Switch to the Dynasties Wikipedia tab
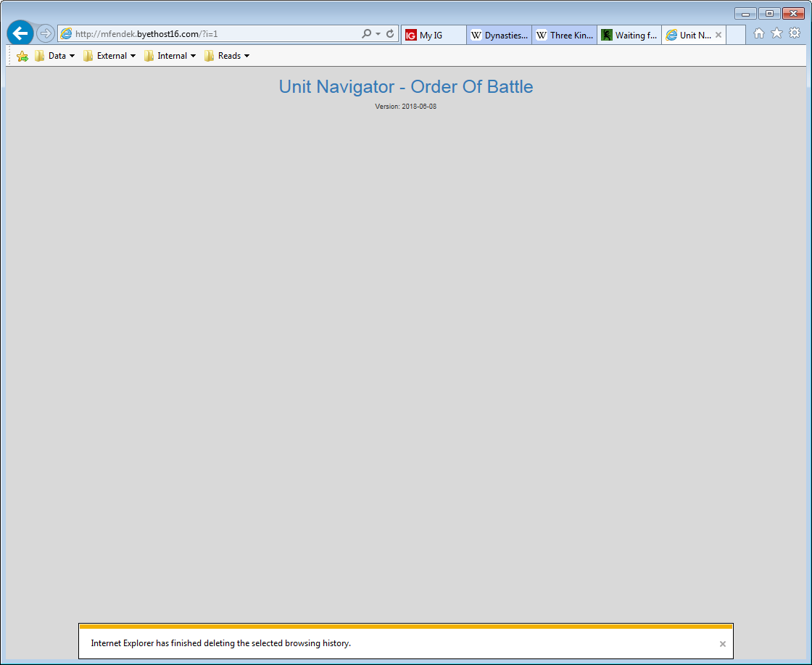The image size is (812, 665). coord(499,35)
